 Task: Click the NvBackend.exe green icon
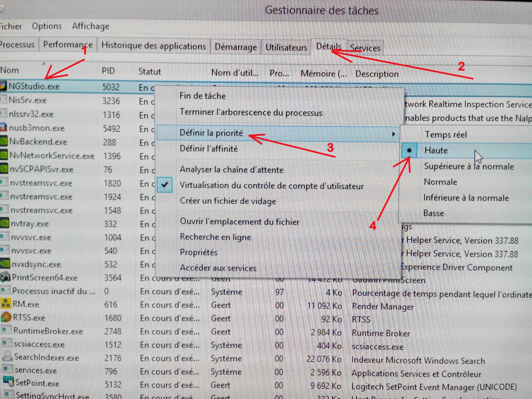pos(3,141)
